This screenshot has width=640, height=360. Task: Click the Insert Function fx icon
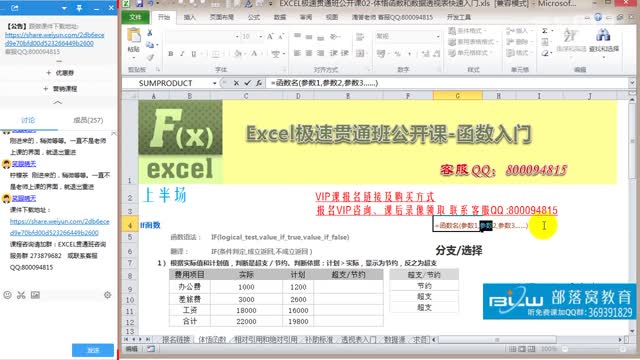pyautogui.click(x=259, y=83)
